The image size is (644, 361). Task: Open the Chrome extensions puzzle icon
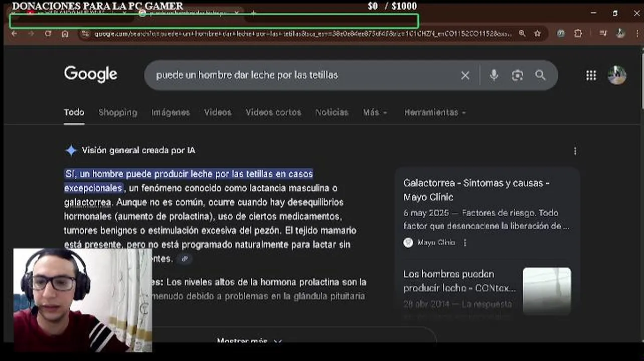click(x=578, y=34)
